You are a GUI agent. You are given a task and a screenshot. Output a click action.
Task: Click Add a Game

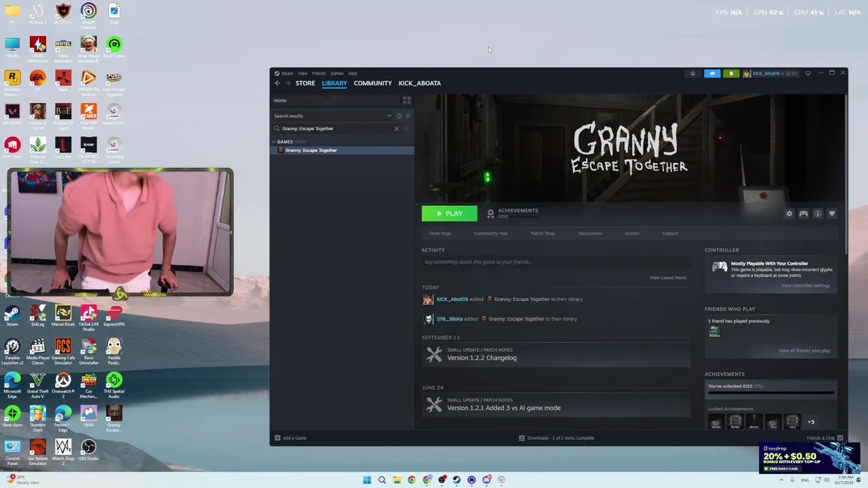point(290,438)
